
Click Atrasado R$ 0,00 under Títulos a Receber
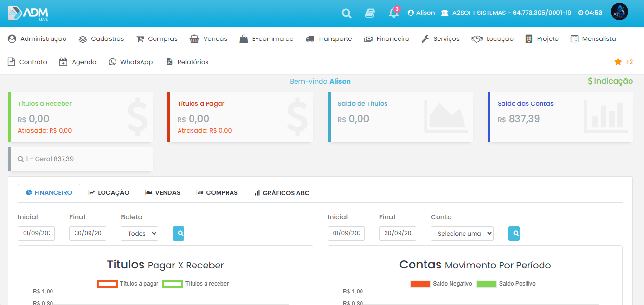click(x=45, y=131)
